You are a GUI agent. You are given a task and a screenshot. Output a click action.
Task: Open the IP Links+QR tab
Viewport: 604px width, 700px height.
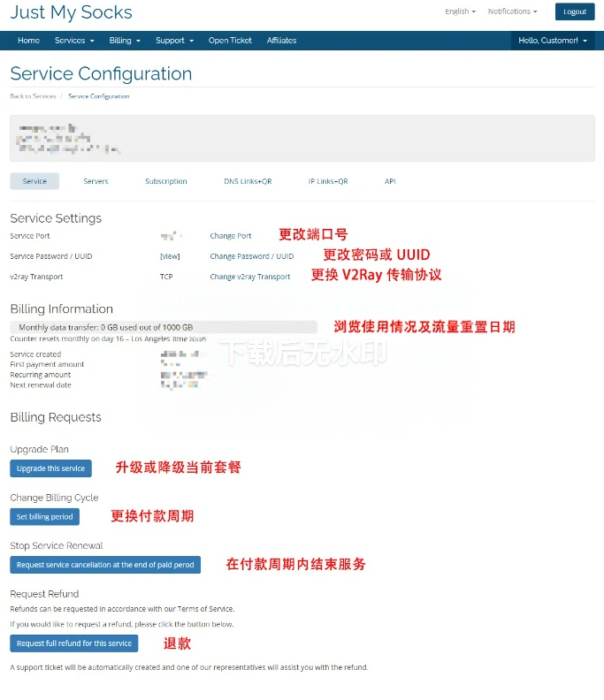[x=328, y=181]
